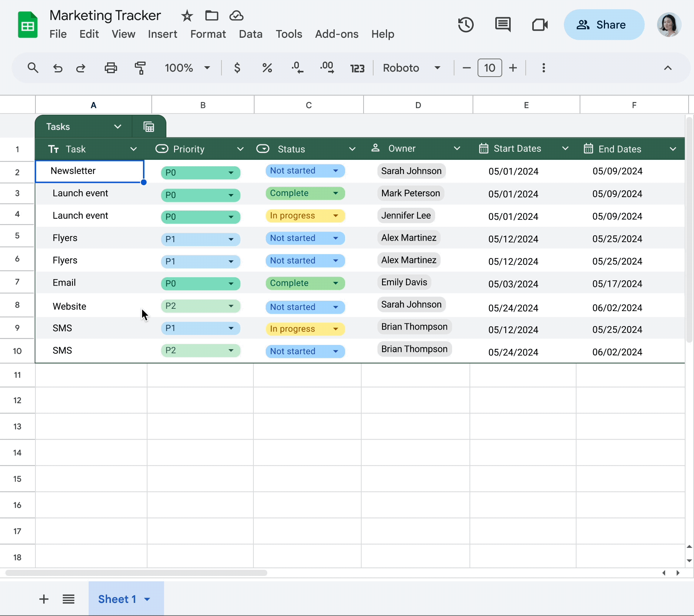Click the redo icon

80,68
